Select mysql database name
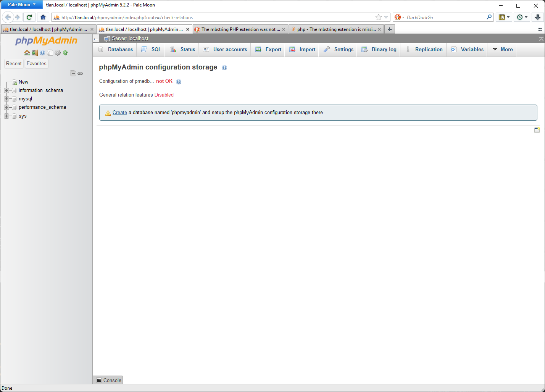 click(x=25, y=99)
